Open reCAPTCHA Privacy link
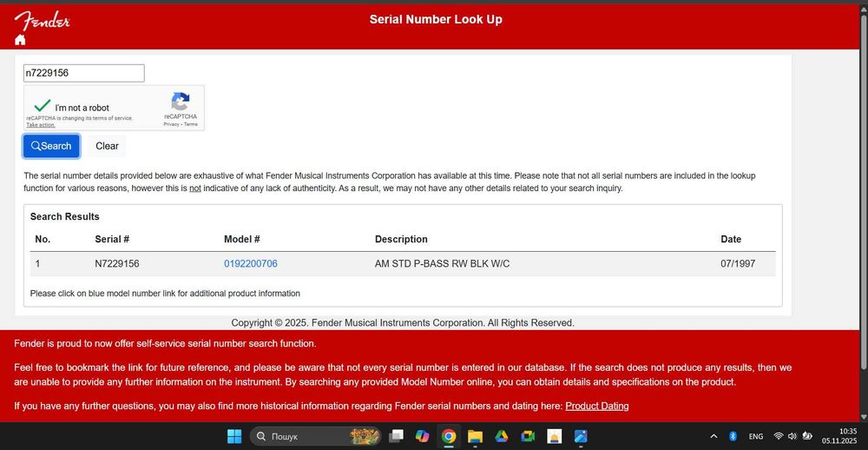Image resolution: width=868 pixels, height=450 pixels. pos(171,125)
